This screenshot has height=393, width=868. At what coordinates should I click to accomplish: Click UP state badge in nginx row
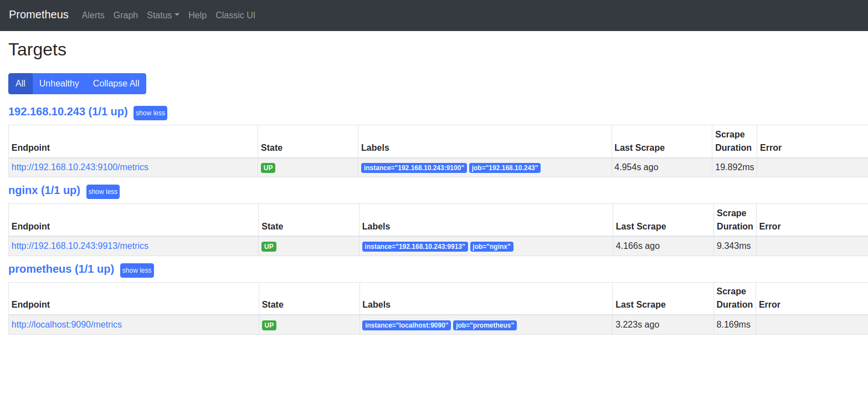click(x=269, y=247)
